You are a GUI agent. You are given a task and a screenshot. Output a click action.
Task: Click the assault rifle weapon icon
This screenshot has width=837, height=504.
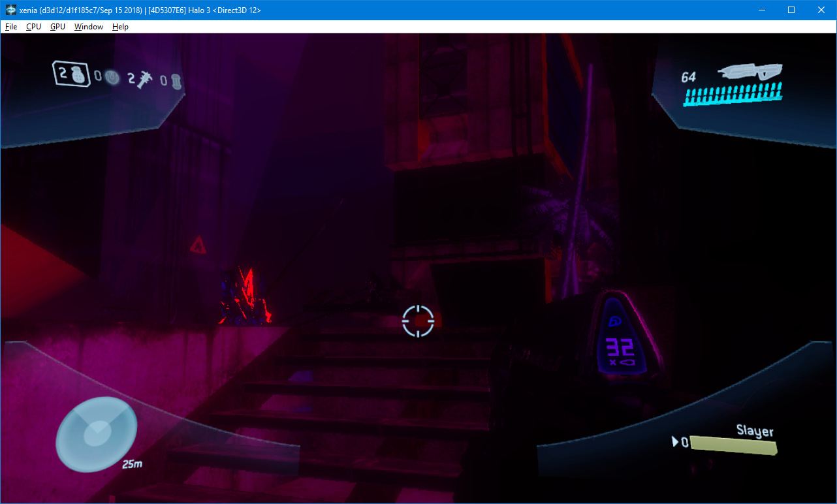click(750, 72)
